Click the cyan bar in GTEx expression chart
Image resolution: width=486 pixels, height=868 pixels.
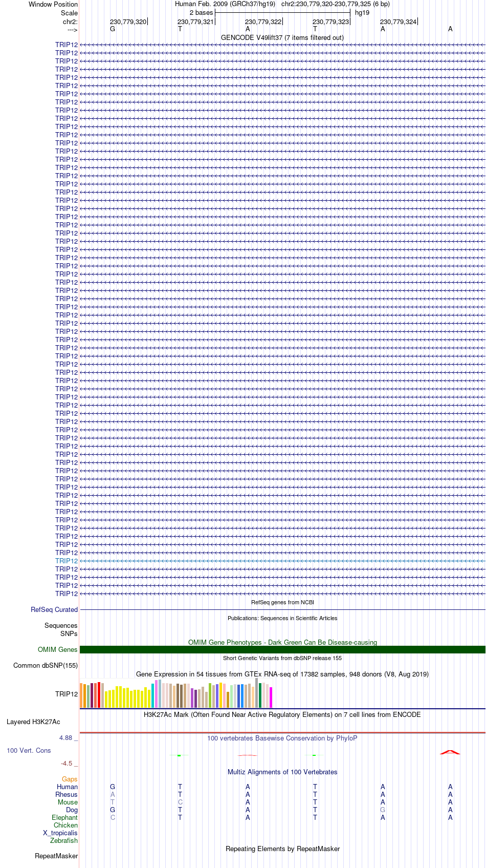(152, 695)
